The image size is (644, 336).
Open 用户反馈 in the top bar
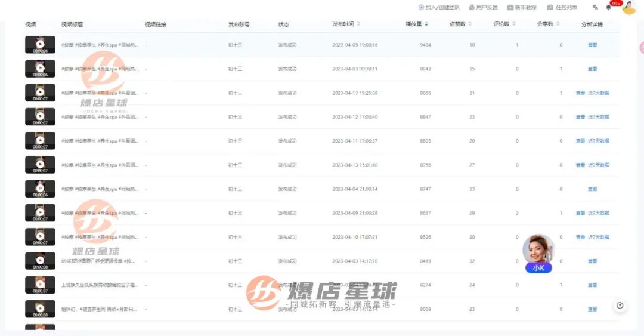[x=483, y=7]
